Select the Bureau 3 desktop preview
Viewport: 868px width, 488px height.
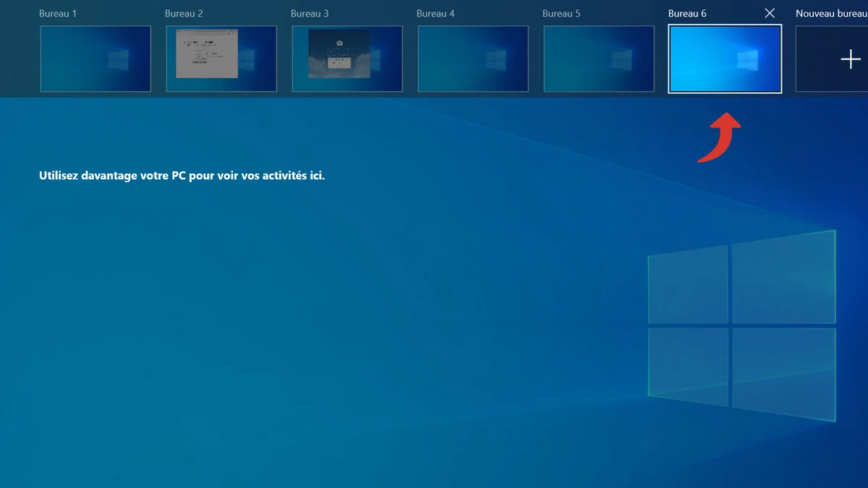click(x=346, y=59)
